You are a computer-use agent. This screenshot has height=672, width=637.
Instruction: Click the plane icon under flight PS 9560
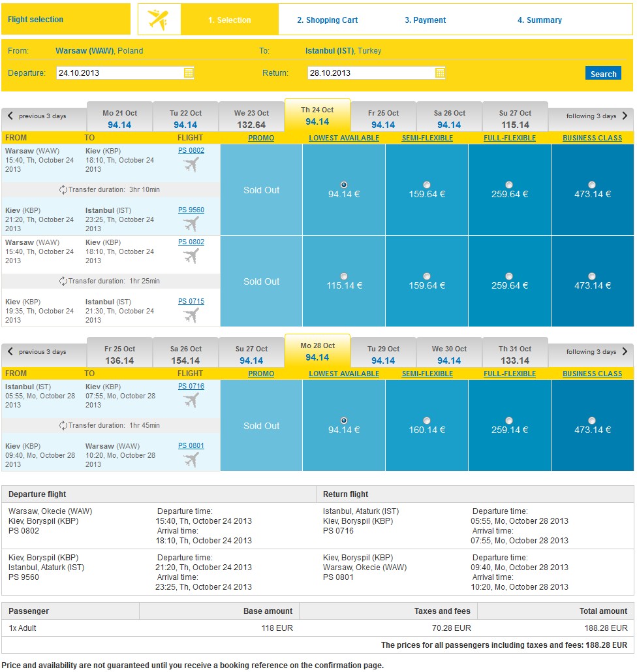(x=191, y=224)
